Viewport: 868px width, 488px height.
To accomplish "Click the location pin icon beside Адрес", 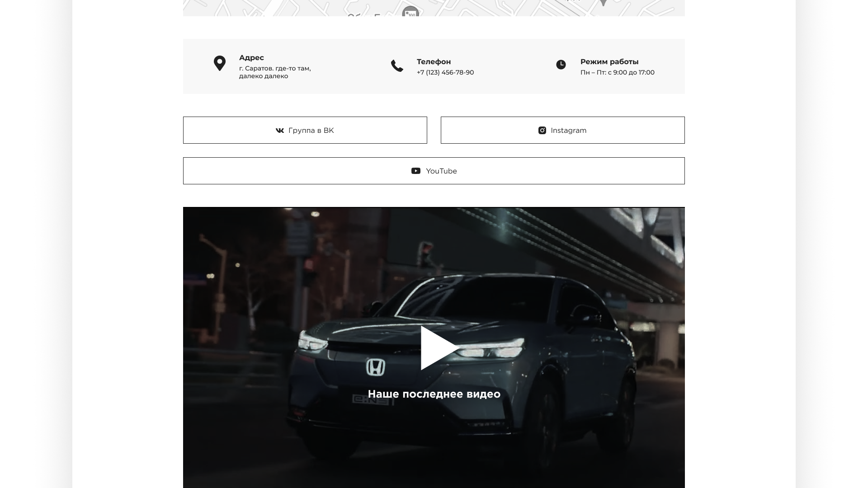I will click(x=219, y=63).
